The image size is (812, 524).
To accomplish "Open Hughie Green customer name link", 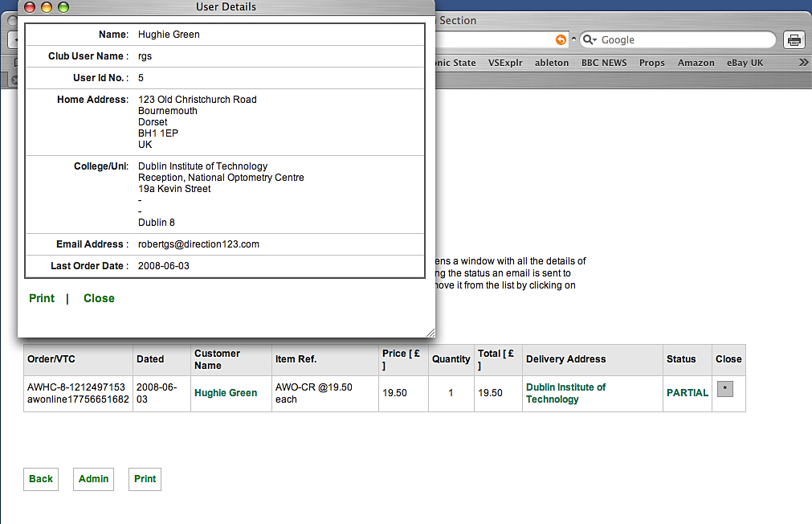I will pyautogui.click(x=226, y=393).
